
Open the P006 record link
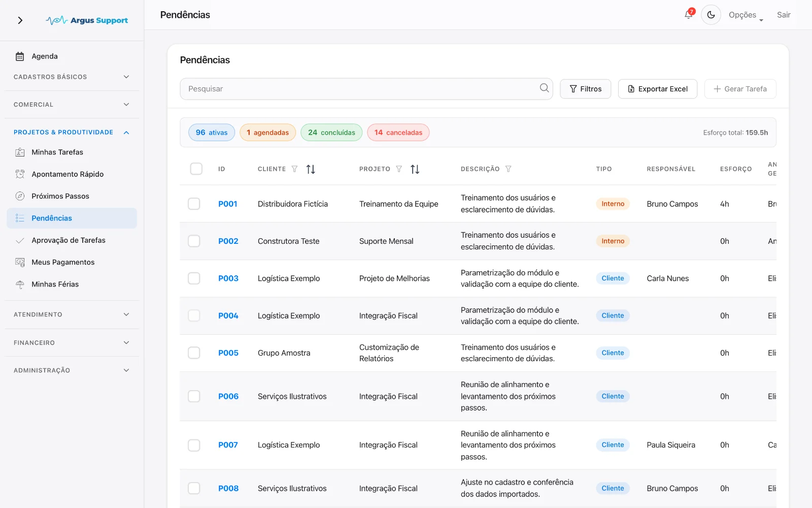(x=228, y=396)
